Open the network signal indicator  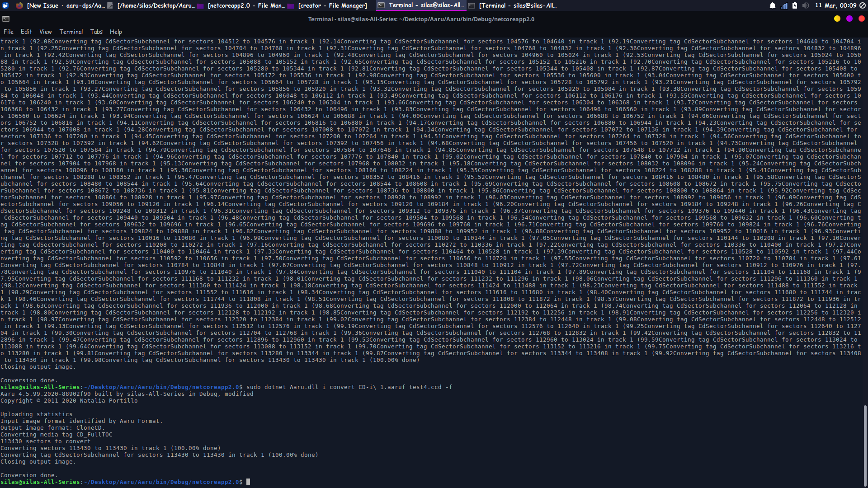[x=784, y=5]
